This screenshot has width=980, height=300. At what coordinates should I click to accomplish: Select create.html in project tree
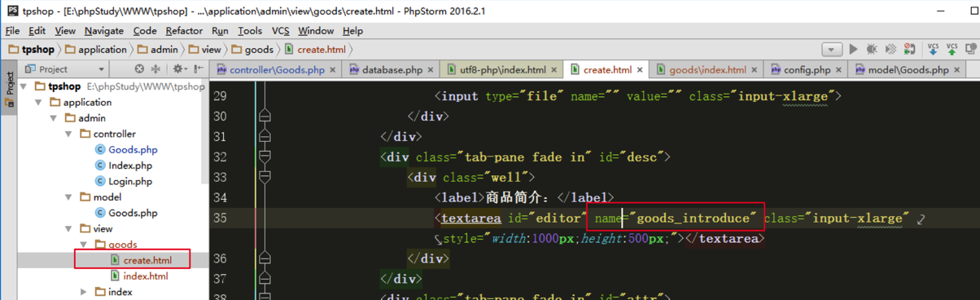pos(140,260)
